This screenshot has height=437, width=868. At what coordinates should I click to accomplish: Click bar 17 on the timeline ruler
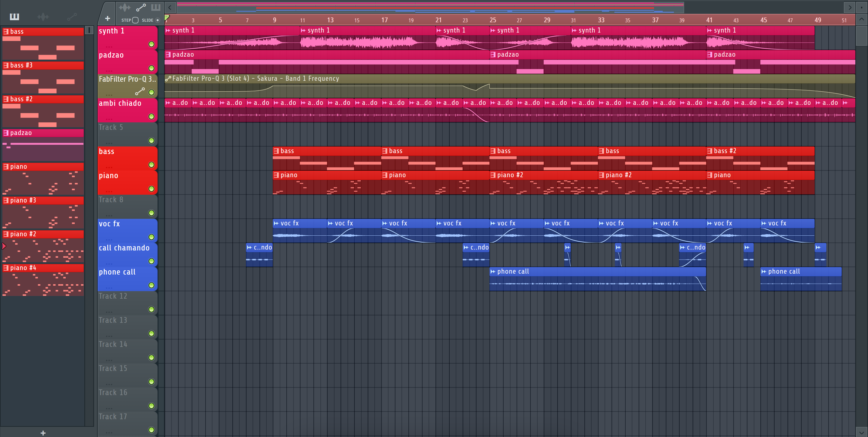pyautogui.click(x=385, y=20)
